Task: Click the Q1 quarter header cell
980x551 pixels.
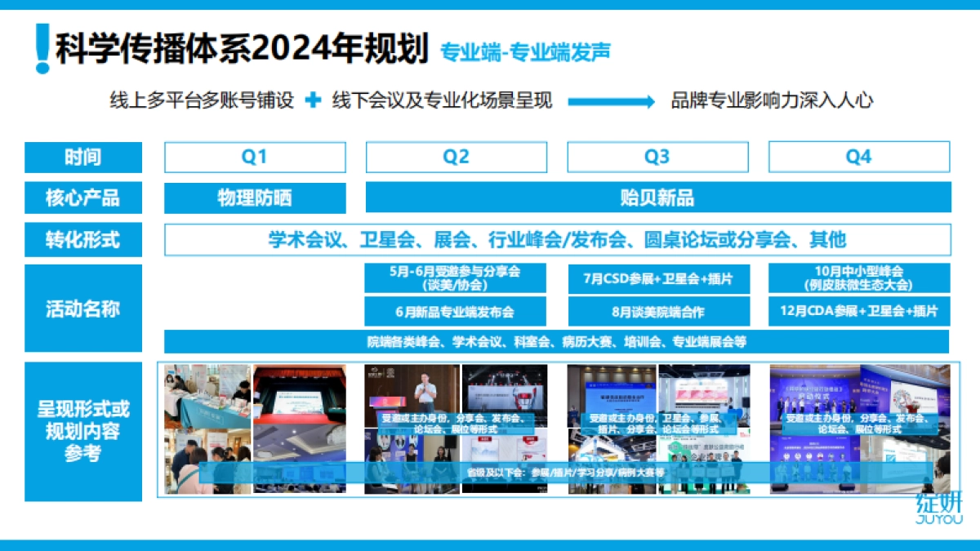Action: (x=256, y=157)
